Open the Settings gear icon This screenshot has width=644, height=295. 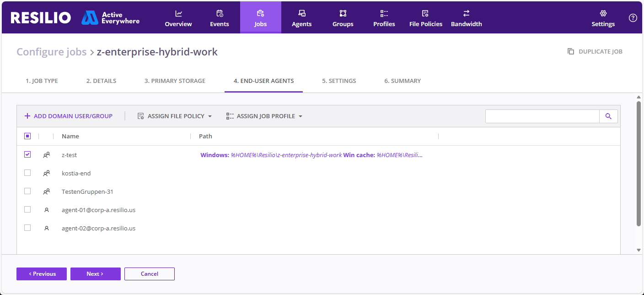coord(603,13)
